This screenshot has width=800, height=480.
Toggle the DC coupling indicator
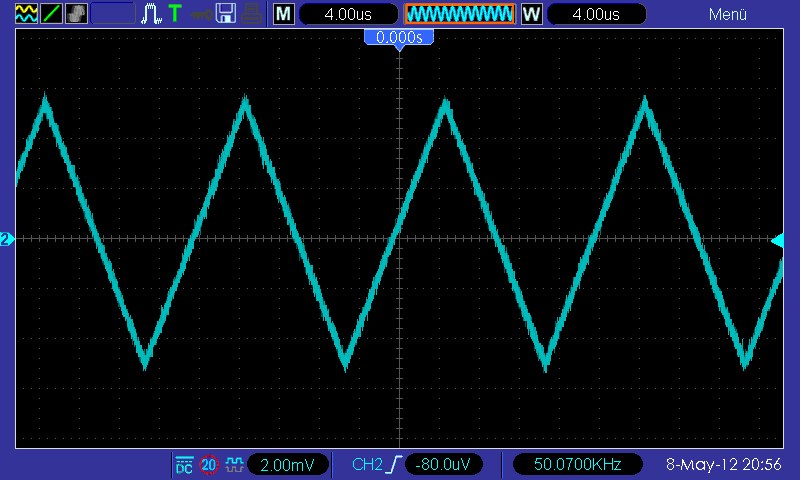coord(184,465)
